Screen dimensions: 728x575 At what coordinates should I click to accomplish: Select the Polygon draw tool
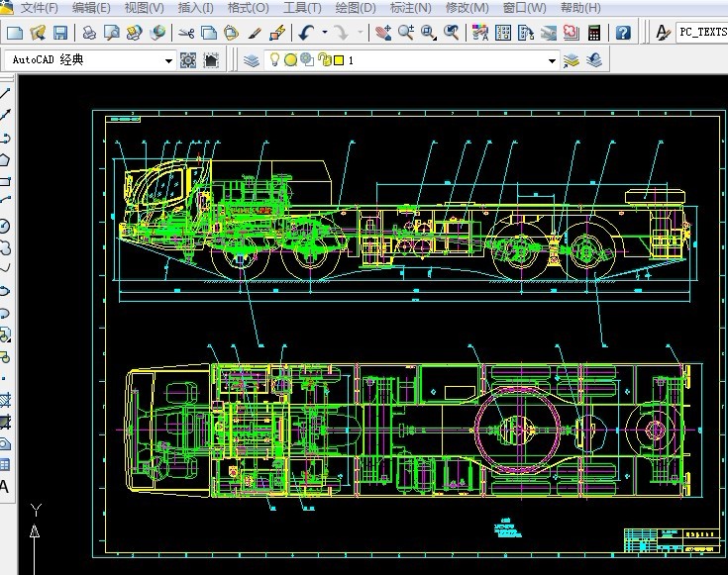click(x=5, y=160)
